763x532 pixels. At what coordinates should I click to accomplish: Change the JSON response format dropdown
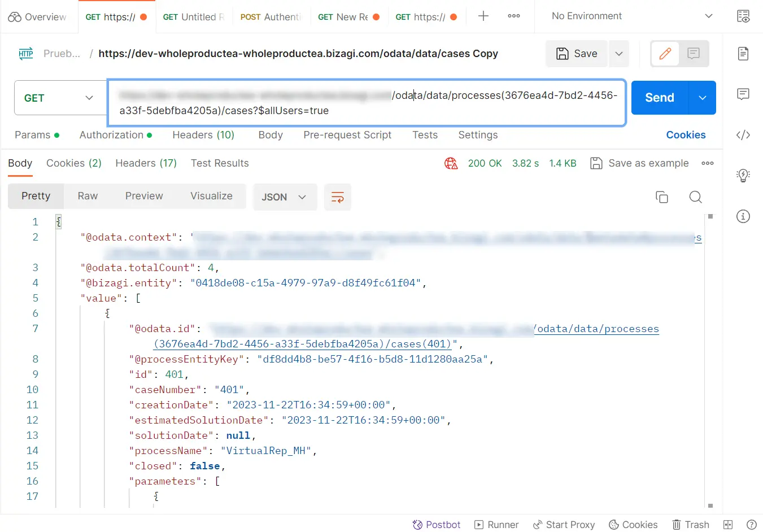click(x=285, y=197)
